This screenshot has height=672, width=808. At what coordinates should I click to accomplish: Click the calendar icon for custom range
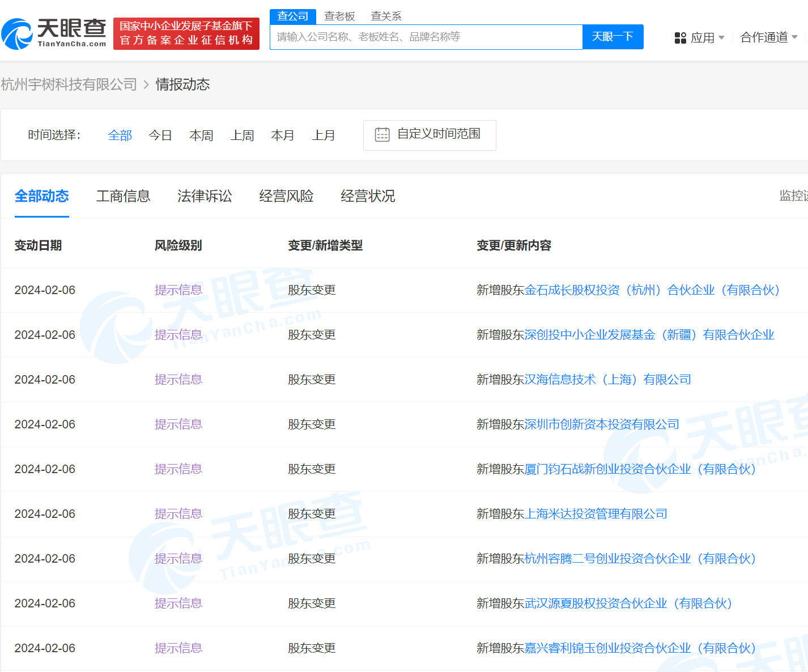click(382, 135)
